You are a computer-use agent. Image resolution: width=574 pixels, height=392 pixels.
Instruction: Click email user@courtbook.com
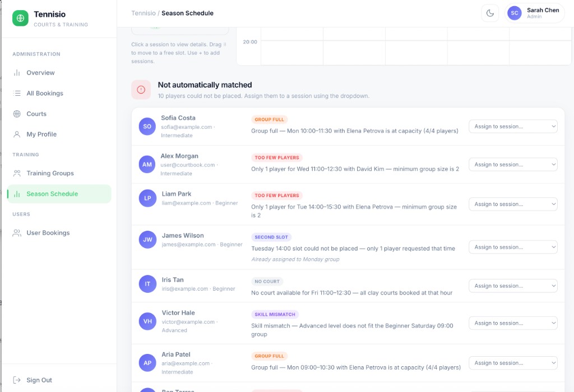188,165
